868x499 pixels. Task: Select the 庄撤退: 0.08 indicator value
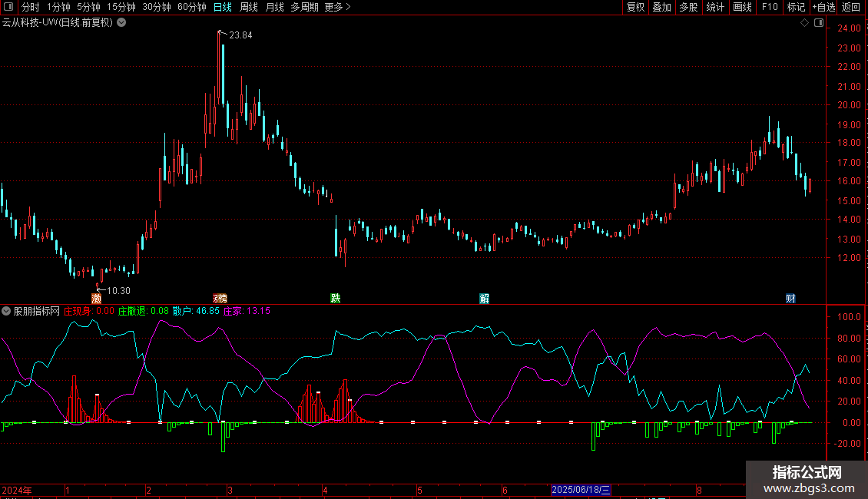pyautogui.click(x=144, y=311)
